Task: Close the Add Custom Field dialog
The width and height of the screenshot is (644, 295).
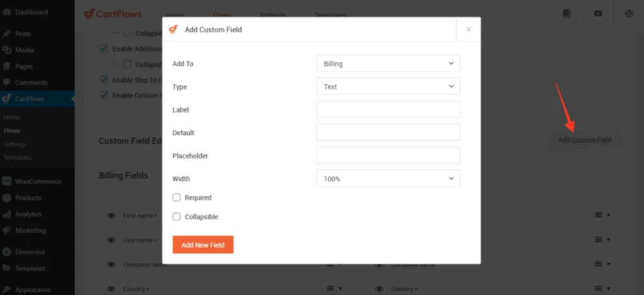Action: tap(468, 29)
